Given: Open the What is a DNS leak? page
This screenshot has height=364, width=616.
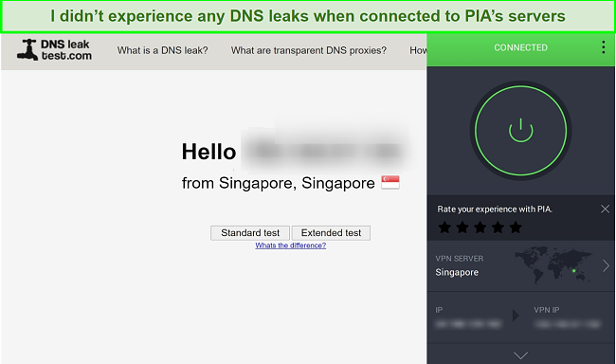Looking at the screenshot, I should 163,50.
